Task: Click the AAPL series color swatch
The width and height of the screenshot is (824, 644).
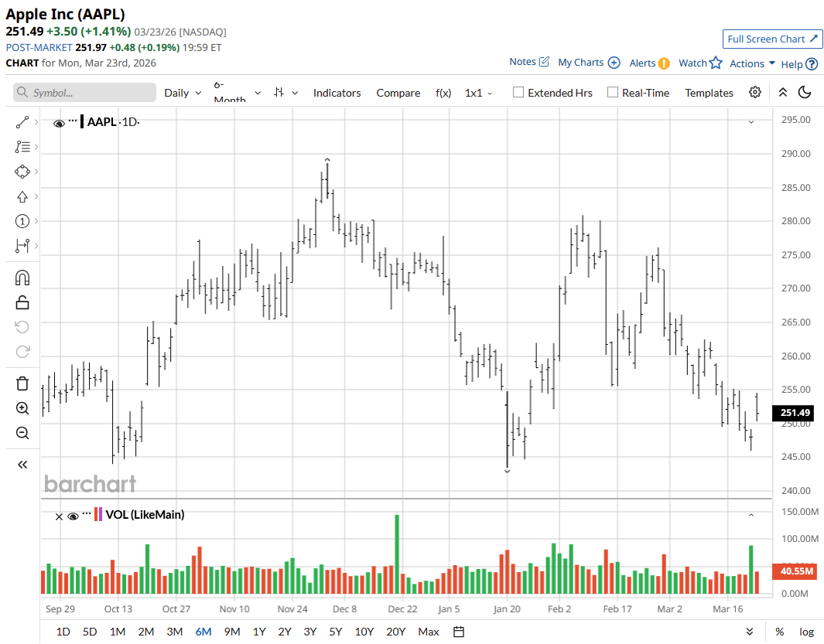Action: pyautogui.click(x=82, y=122)
